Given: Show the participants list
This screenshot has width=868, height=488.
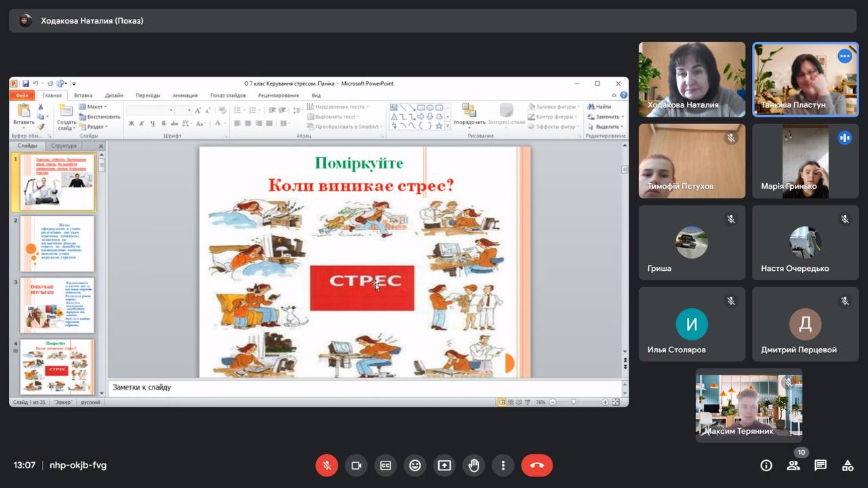Looking at the screenshot, I should tap(793, 466).
